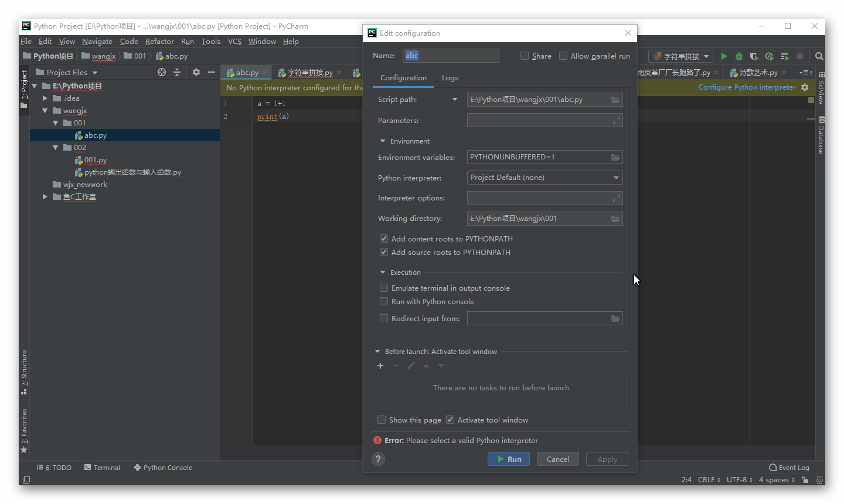Click the Name input field

pyautogui.click(x=451, y=56)
